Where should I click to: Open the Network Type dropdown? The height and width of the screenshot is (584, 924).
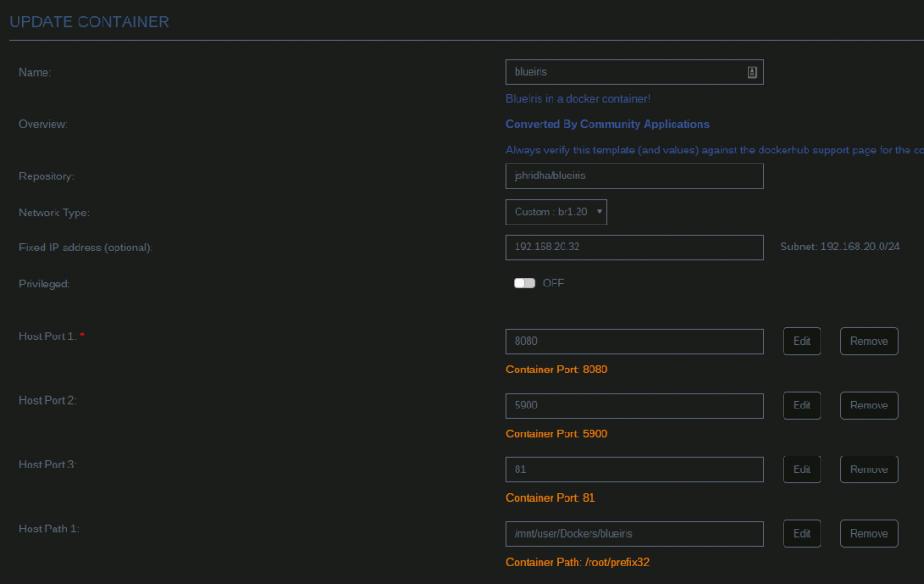(x=555, y=213)
